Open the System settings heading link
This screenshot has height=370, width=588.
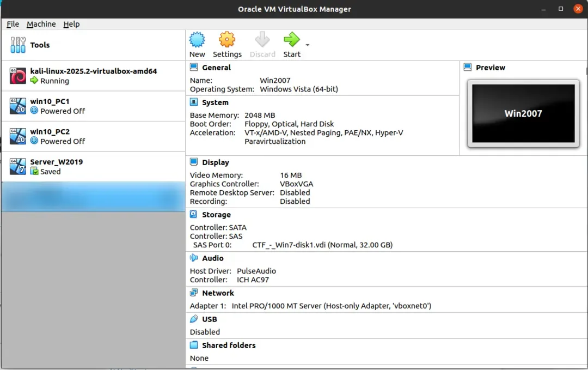point(215,102)
